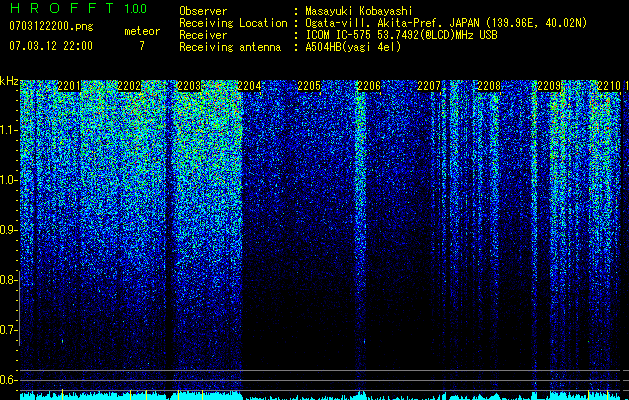Click the 2204 time marker
This screenshot has height=400, width=629.
pos(249,86)
